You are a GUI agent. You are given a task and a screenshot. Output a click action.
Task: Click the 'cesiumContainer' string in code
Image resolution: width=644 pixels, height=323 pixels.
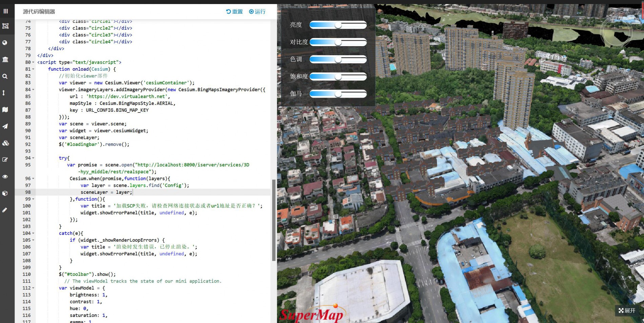pos(166,83)
